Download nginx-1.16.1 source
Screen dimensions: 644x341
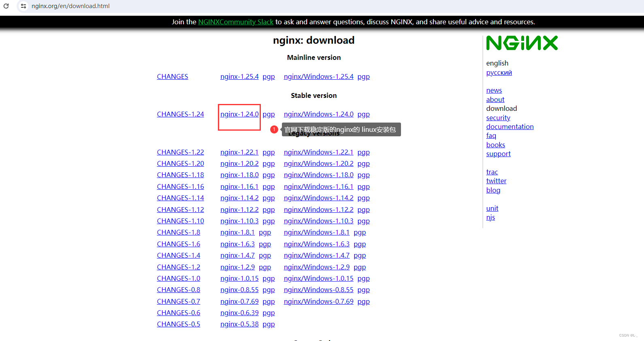point(239,186)
